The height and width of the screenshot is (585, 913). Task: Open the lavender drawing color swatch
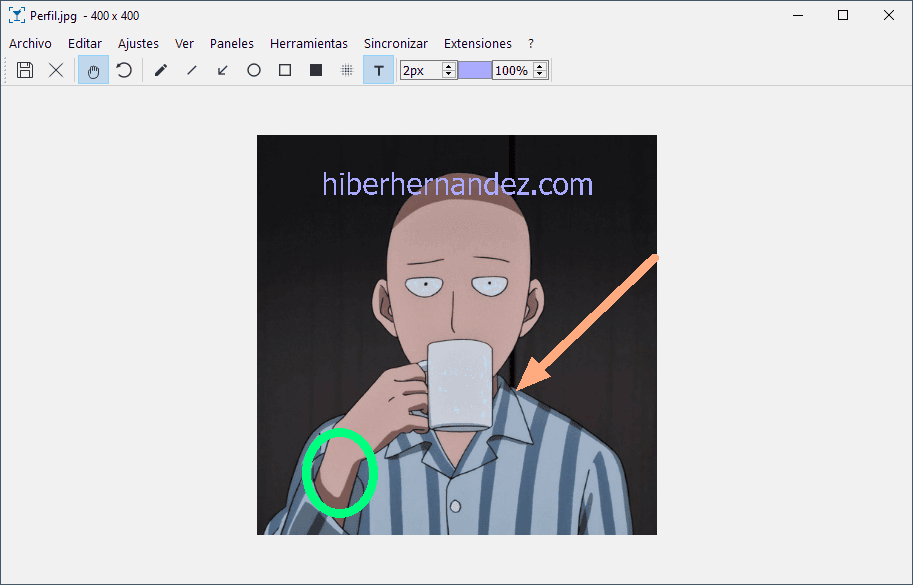(x=475, y=70)
